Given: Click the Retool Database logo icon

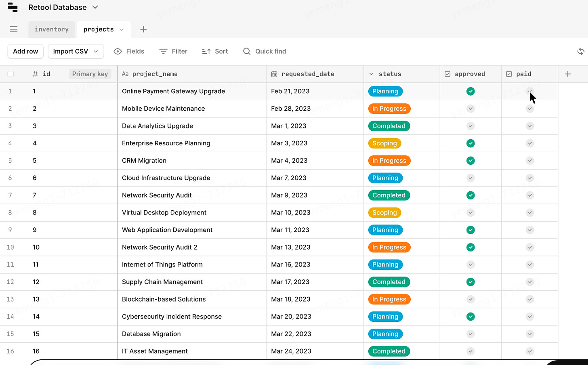Looking at the screenshot, I should click(13, 7).
